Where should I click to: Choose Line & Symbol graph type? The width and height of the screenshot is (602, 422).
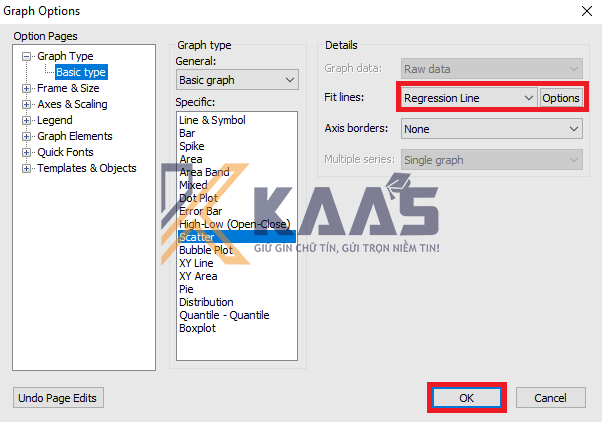(211, 120)
